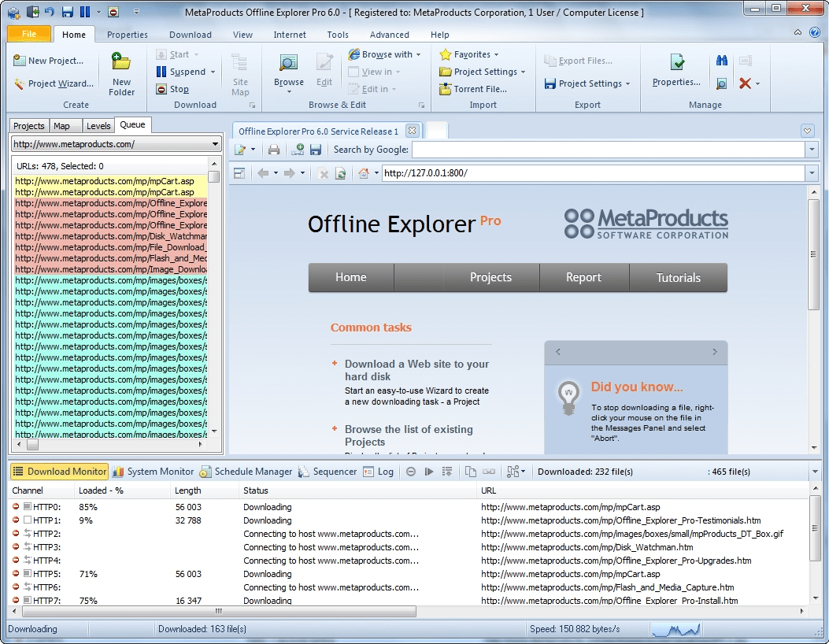829x644 pixels.
Task: Click the New Folder icon
Action: click(121, 63)
